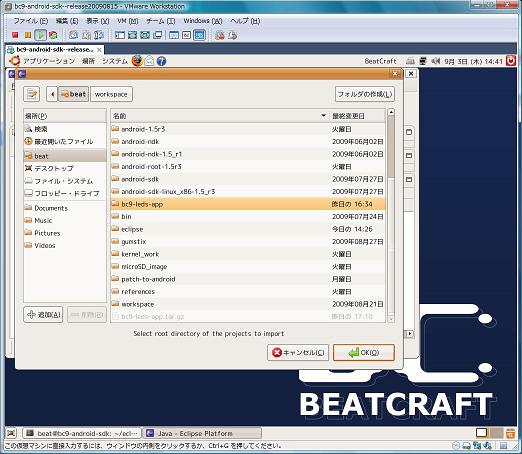Click the Revert to Snapshot icon
The width and height of the screenshot is (522, 454).
[x=86, y=35]
